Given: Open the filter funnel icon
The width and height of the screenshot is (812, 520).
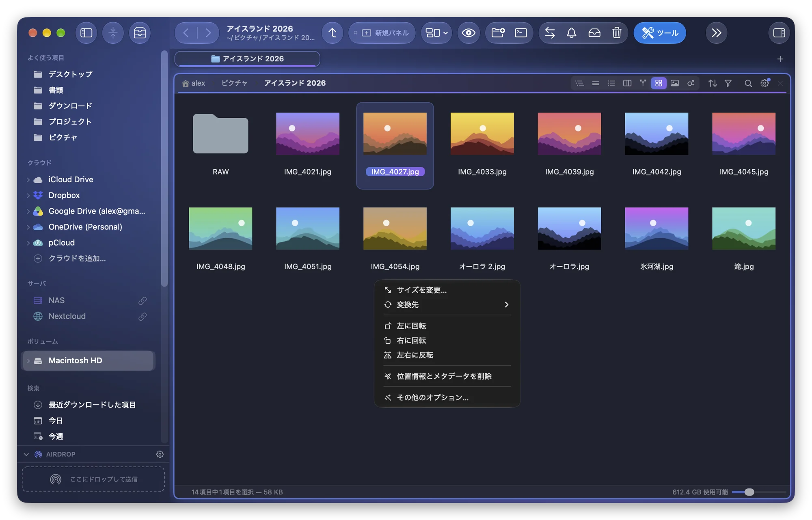Looking at the screenshot, I should (x=728, y=83).
